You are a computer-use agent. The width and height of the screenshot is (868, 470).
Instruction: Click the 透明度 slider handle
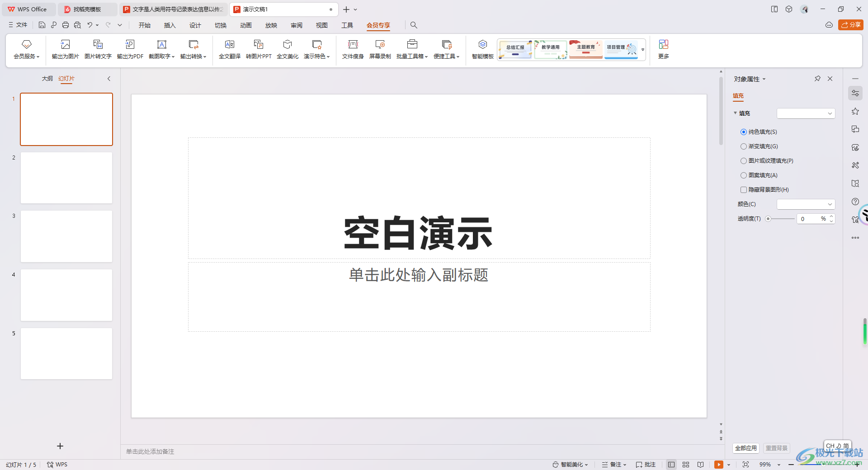click(768, 219)
